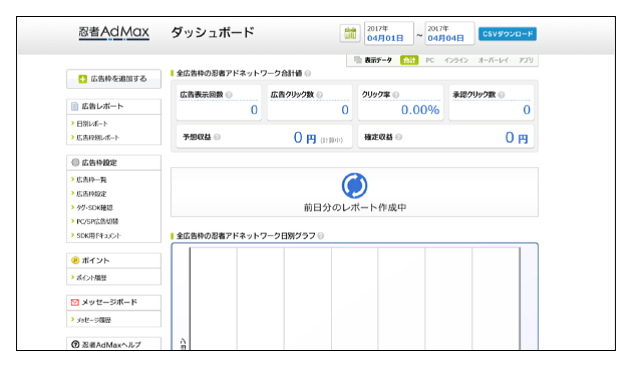Click help icon next to 全広告枠の忍者アドネットワーク合計値
640x367 pixels.
pyautogui.click(x=308, y=73)
